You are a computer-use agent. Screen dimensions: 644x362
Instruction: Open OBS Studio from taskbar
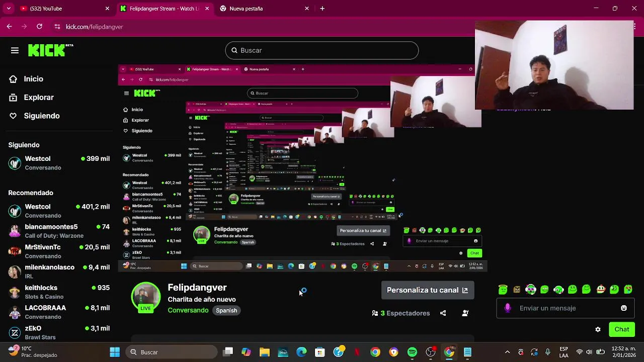431,352
